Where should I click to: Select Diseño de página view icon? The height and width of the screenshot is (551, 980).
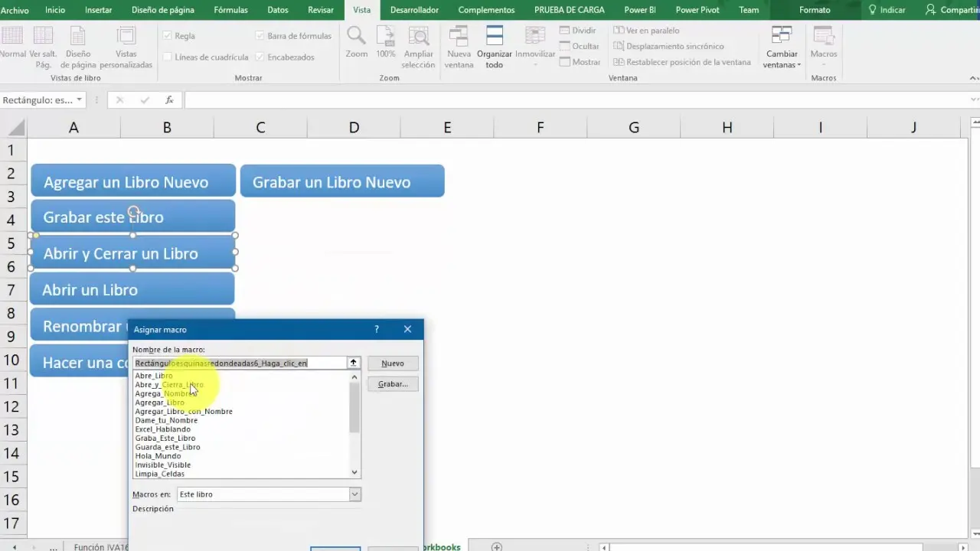pyautogui.click(x=78, y=36)
